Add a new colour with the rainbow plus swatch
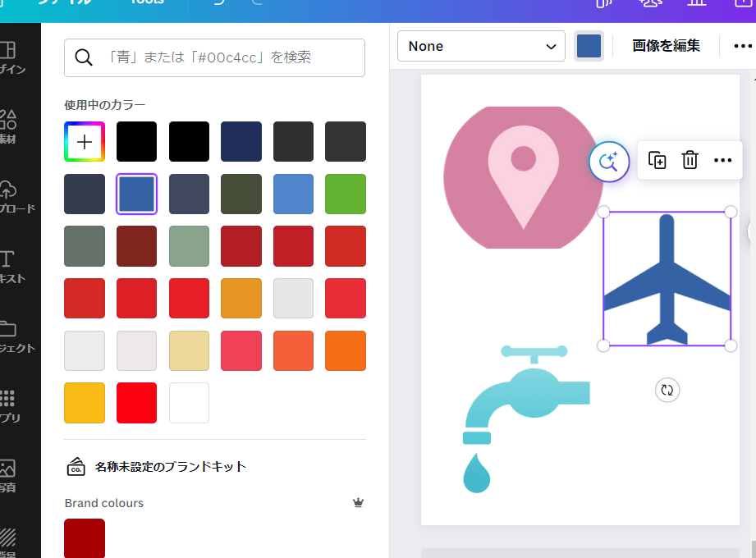This screenshot has width=756, height=558. [85, 142]
